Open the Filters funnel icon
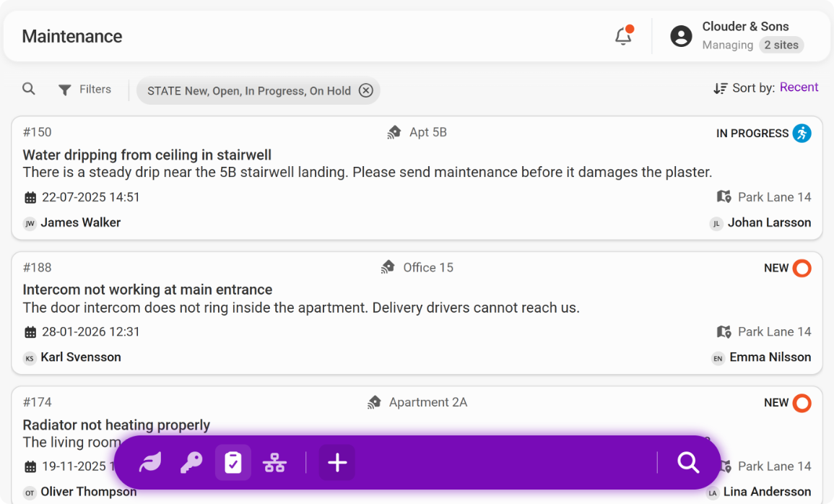Screen dimensions: 834x504 click(x=64, y=89)
